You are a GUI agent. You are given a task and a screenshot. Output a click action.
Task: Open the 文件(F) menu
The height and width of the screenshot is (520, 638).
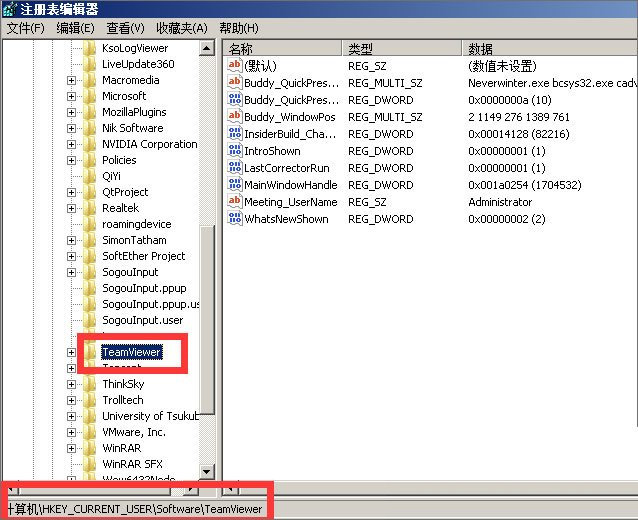pyautogui.click(x=26, y=28)
